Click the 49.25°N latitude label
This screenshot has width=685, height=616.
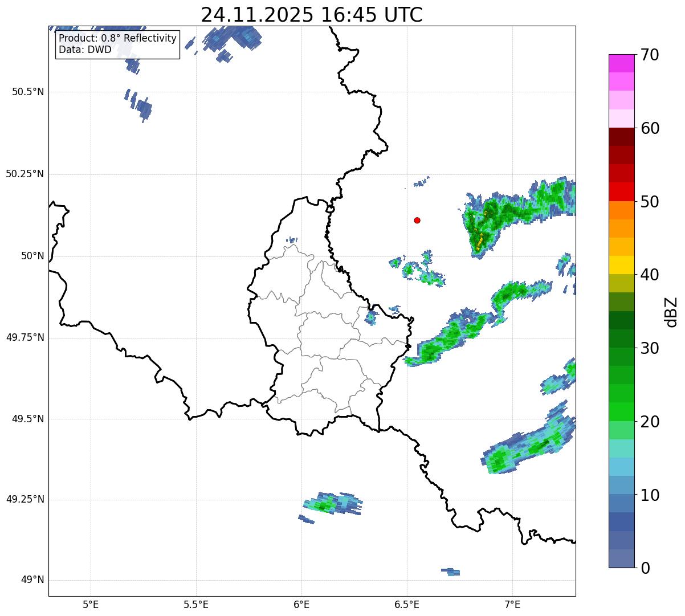coord(25,499)
